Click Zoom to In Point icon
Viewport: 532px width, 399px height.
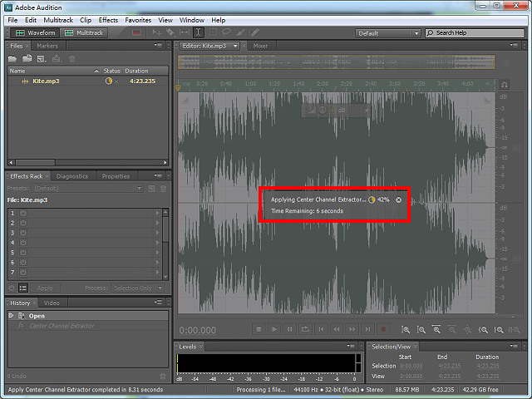483,329
